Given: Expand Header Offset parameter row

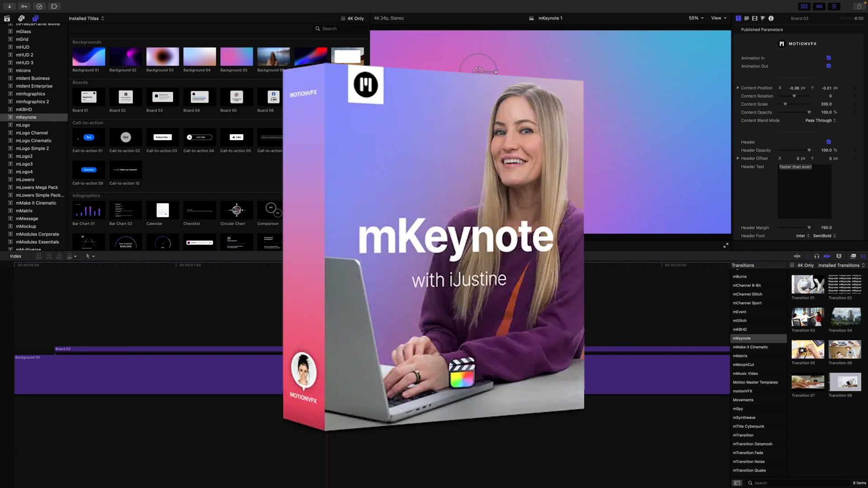Looking at the screenshot, I should click(738, 159).
